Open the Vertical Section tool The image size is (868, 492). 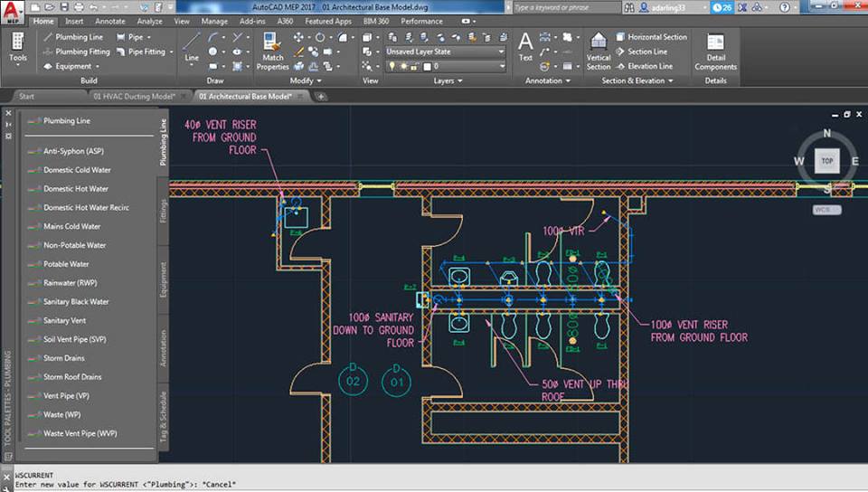(599, 49)
